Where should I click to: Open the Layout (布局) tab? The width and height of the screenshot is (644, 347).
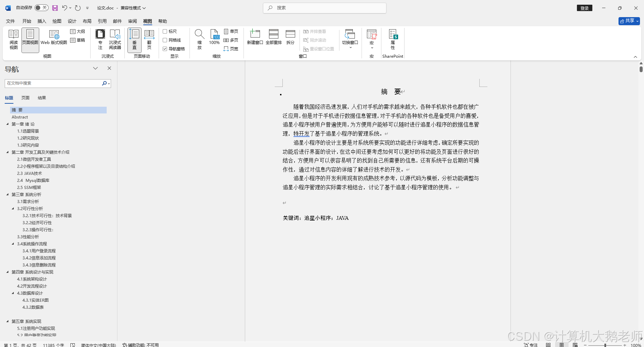click(x=87, y=21)
